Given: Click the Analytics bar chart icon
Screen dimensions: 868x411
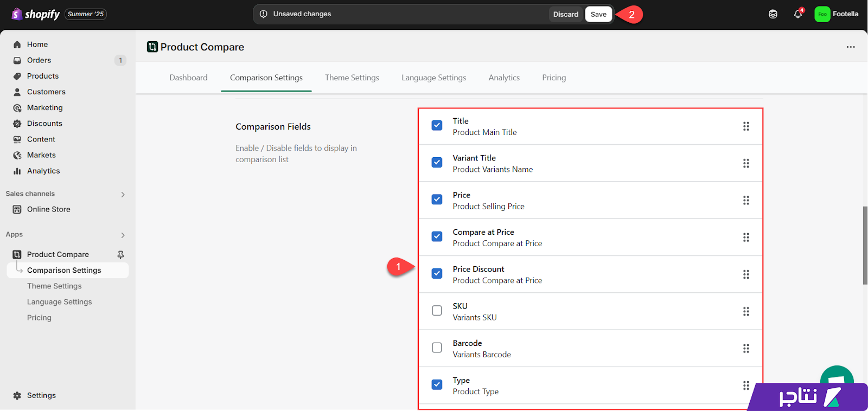Looking at the screenshot, I should click(17, 171).
